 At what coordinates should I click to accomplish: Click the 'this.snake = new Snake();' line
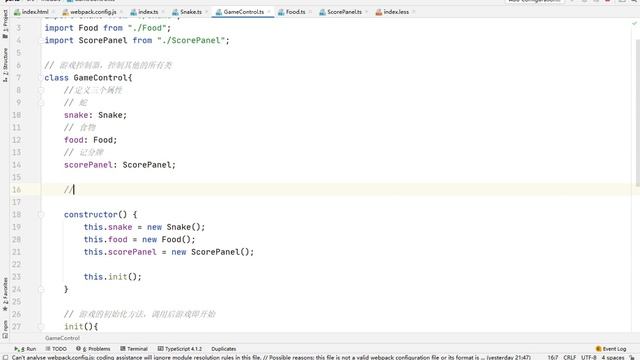(144, 227)
